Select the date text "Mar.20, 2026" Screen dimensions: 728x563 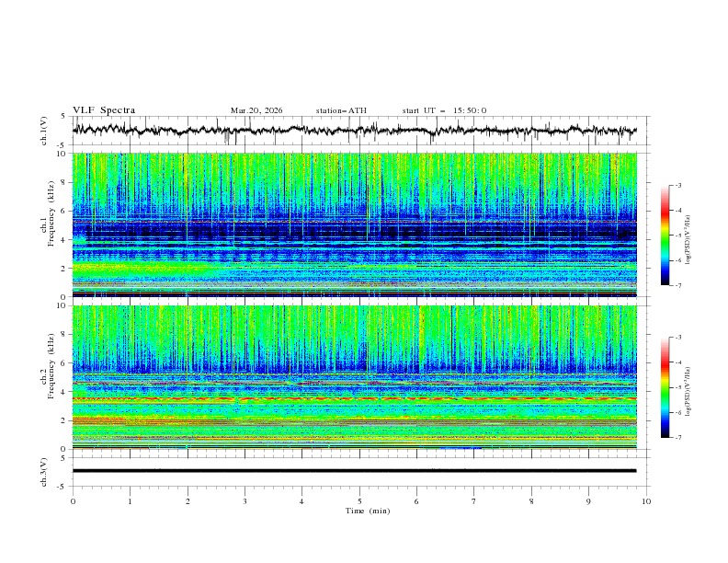[256, 110]
